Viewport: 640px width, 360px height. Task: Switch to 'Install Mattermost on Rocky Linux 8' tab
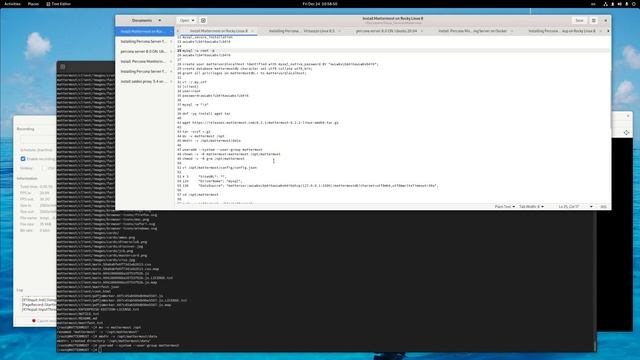click(219, 31)
